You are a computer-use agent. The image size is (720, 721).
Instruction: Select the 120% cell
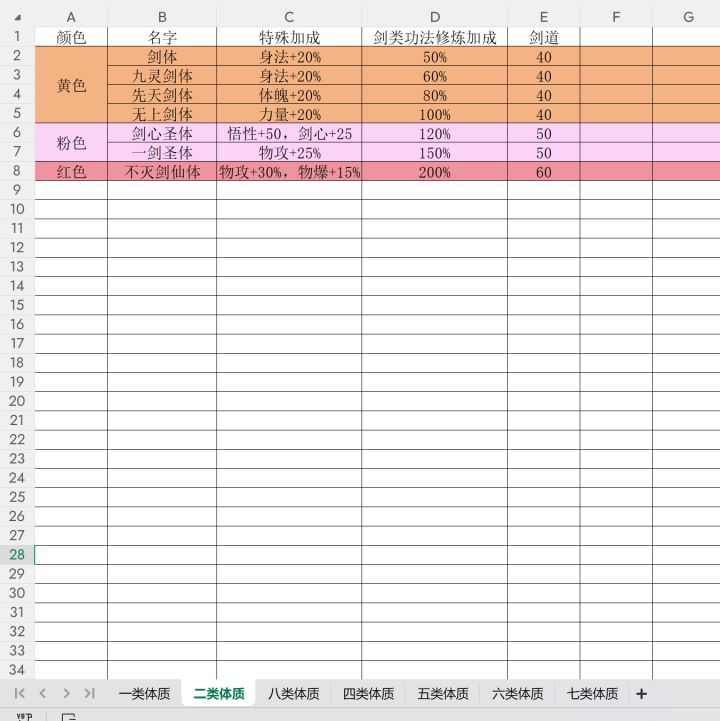[x=434, y=133]
